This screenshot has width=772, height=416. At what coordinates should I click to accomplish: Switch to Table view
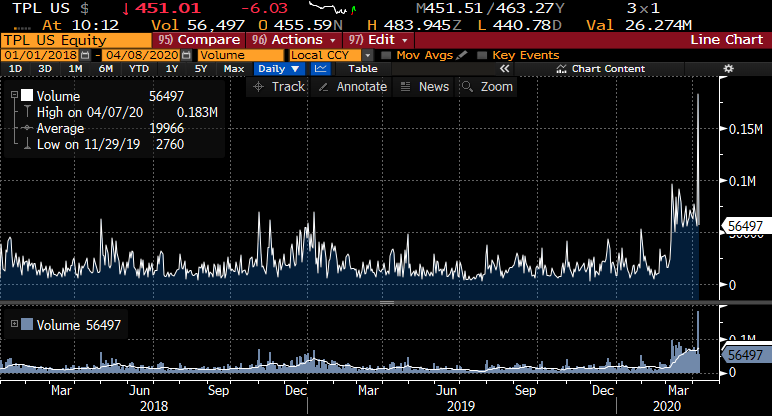pyautogui.click(x=362, y=69)
